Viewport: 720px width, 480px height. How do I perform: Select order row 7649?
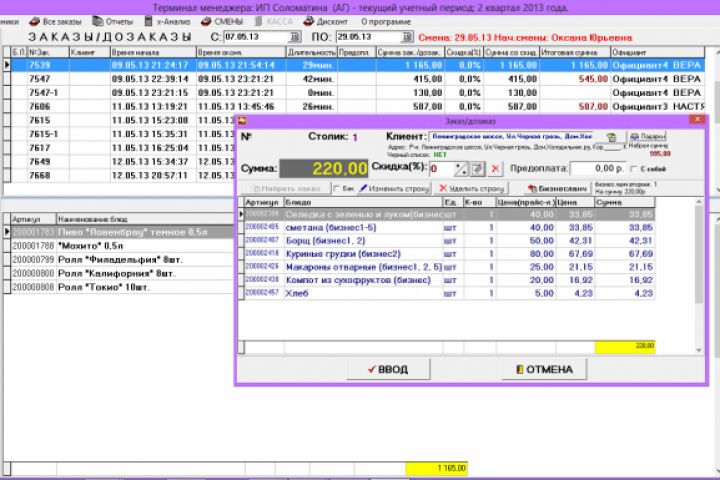[x=119, y=162]
